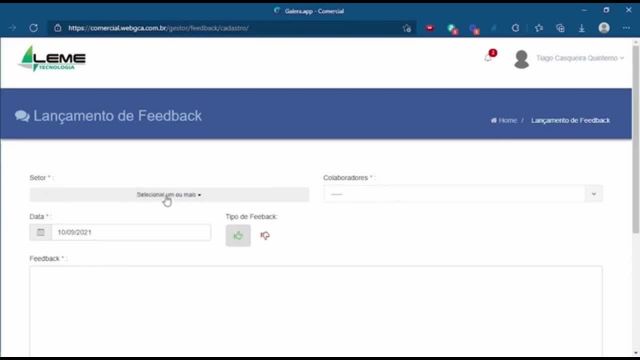Expand the Colaboradores dropdown arrow
Image resolution: width=640 pixels, height=360 pixels.
click(594, 194)
